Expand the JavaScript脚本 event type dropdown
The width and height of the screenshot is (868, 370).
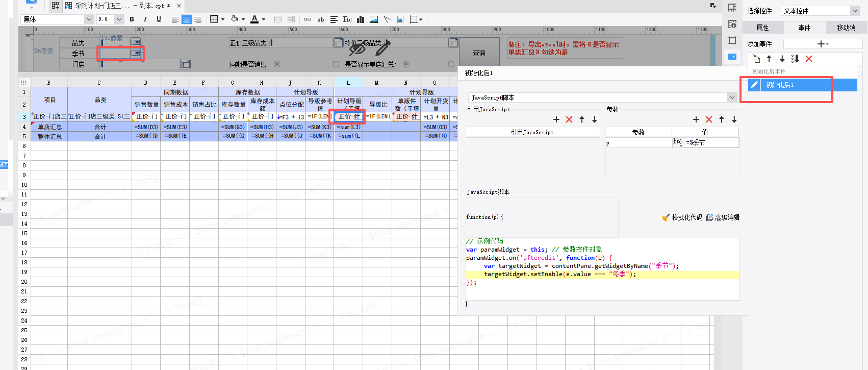click(732, 97)
